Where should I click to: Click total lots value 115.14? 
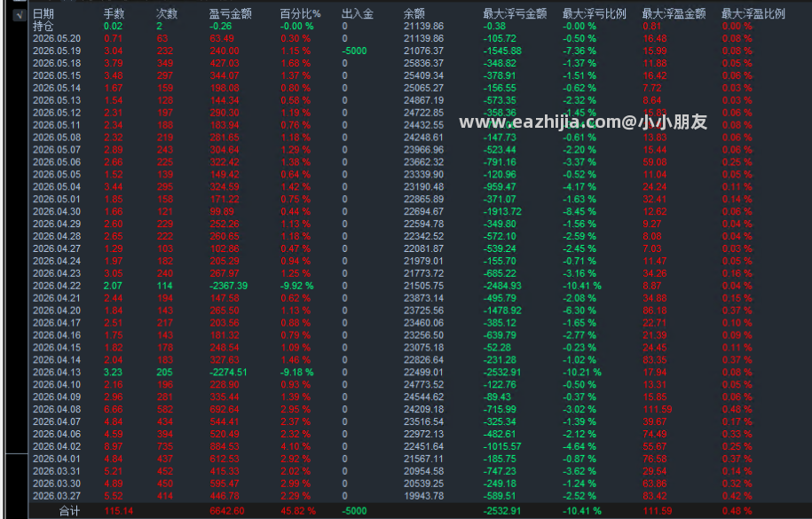119,511
